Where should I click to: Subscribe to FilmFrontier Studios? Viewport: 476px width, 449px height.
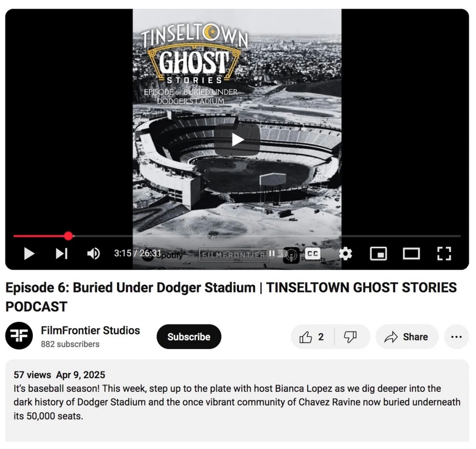coord(189,337)
